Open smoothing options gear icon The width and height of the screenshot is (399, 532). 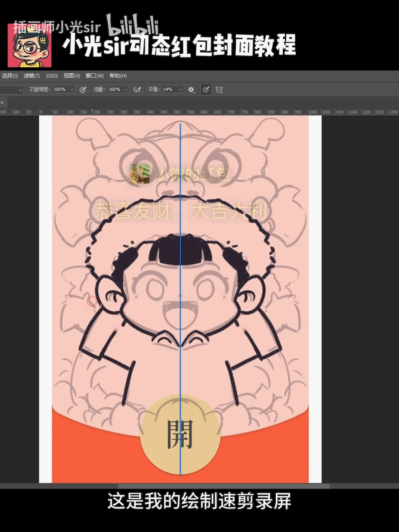pos(191,90)
